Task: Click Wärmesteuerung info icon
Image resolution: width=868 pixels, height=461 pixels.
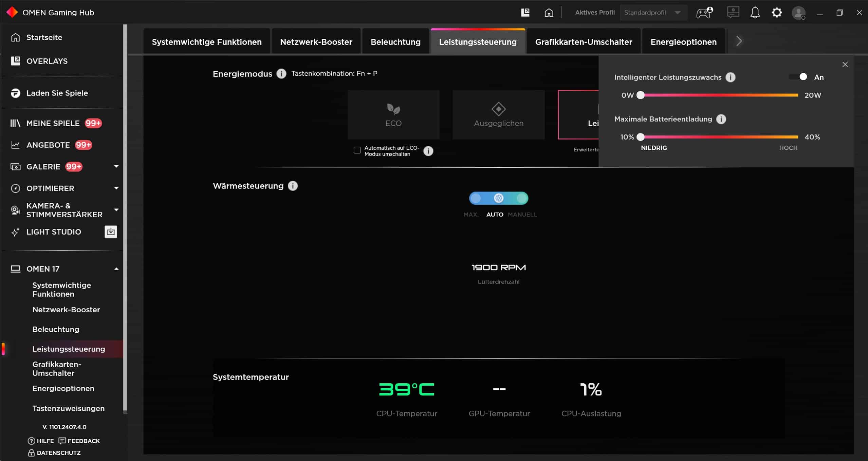Action: click(293, 186)
